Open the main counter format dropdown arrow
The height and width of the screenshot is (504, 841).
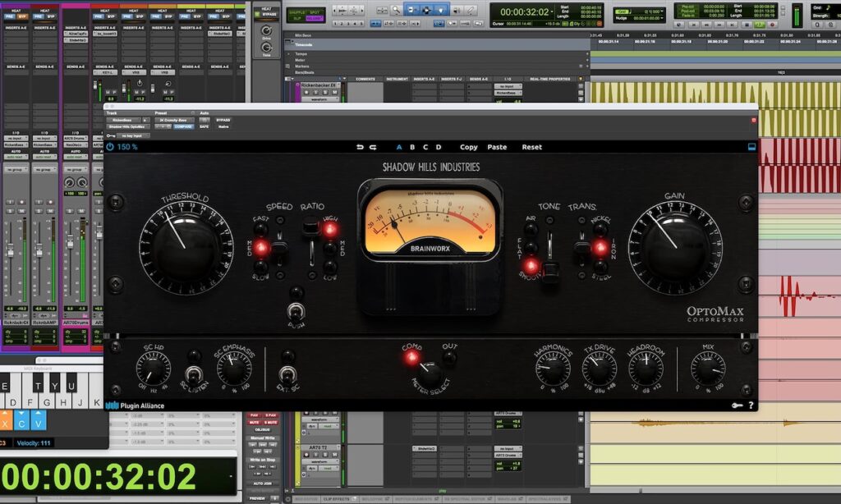[552, 11]
